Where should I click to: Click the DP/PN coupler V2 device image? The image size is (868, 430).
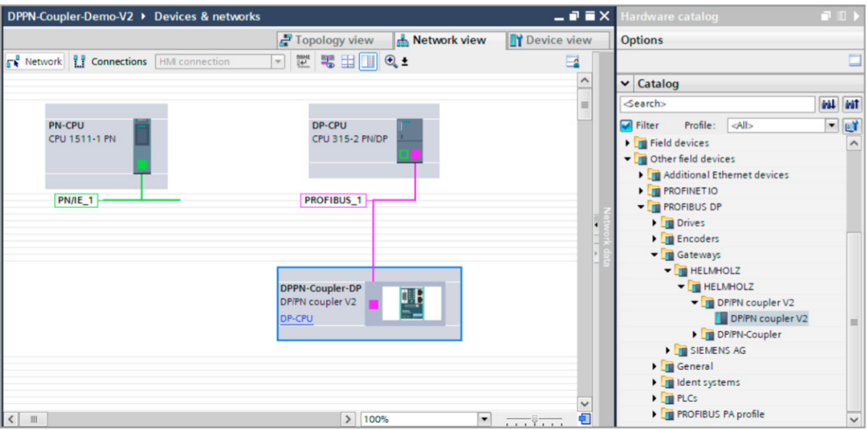[x=411, y=304]
